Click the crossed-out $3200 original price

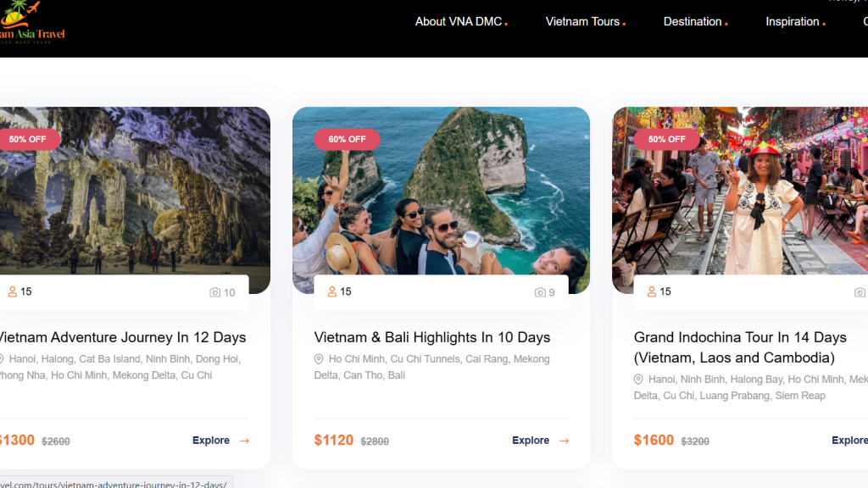695,441
